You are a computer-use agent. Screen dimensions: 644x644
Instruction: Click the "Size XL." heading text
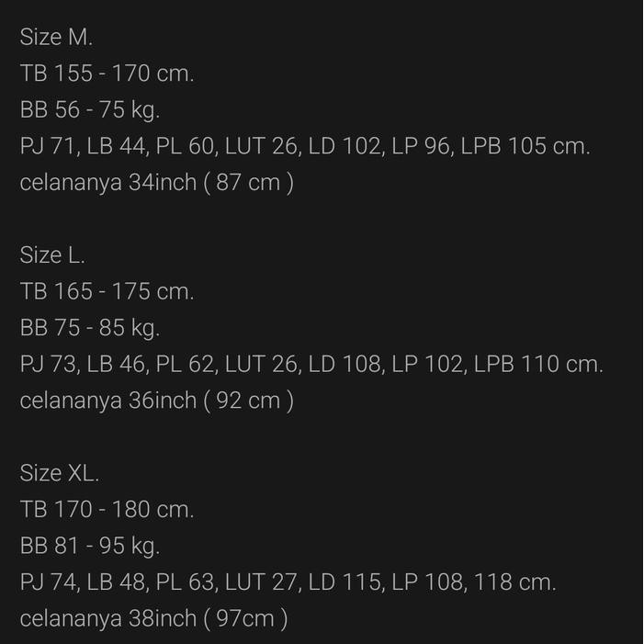(59, 473)
